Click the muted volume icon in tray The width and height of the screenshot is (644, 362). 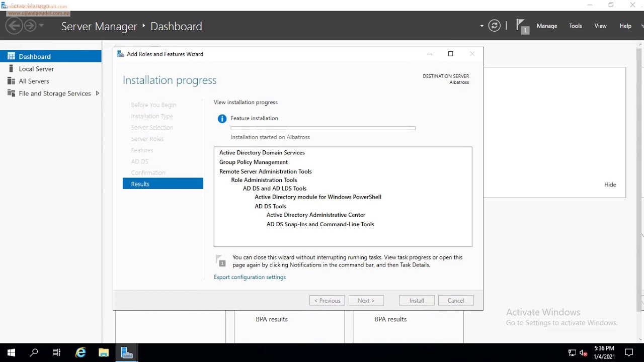coord(584,353)
